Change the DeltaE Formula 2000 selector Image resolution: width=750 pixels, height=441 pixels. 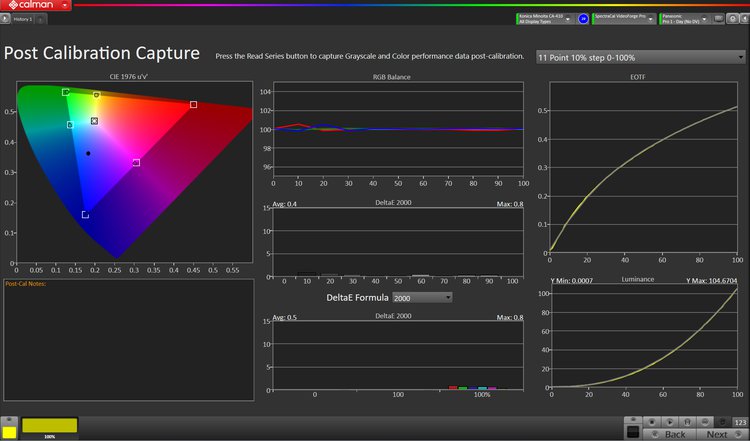click(x=421, y=297)
